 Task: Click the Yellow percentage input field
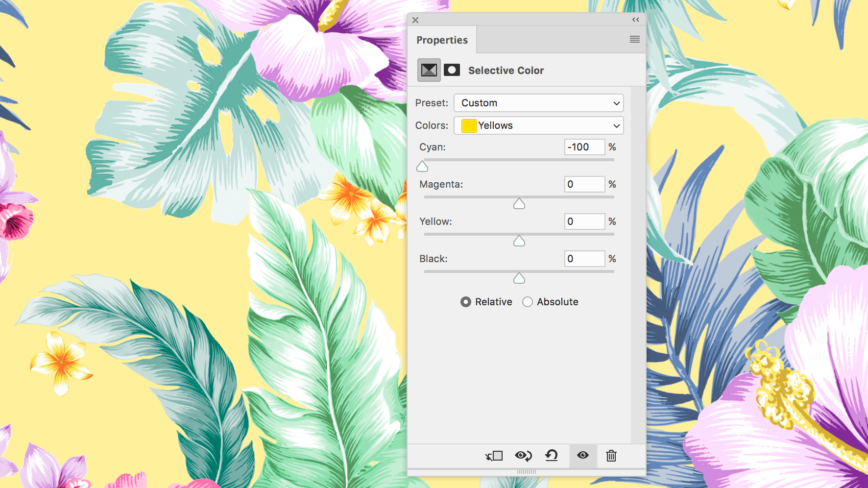[x=585, y=221]
